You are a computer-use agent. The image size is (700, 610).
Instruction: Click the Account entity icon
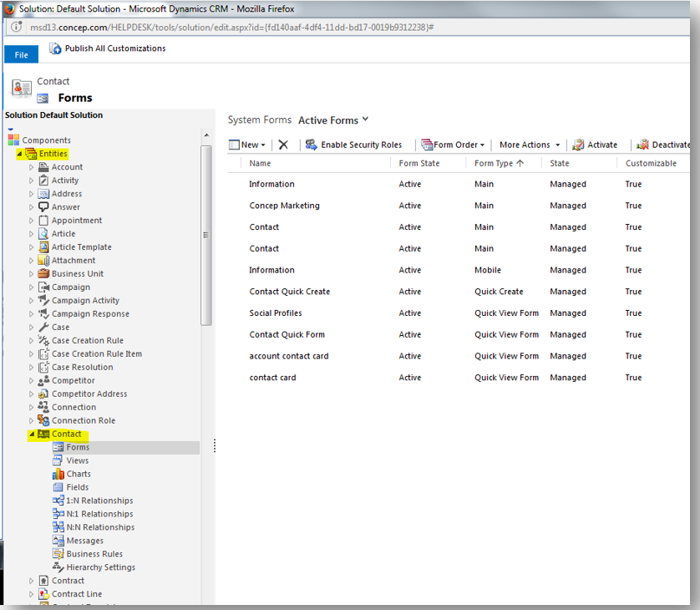coord(43,167)
